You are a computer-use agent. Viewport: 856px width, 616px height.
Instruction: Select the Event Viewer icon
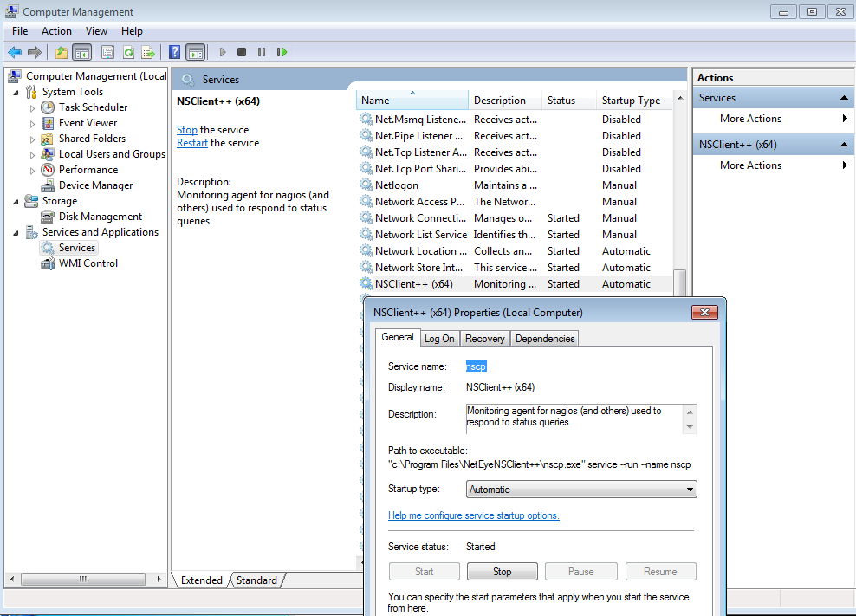(x=48, y=123)
